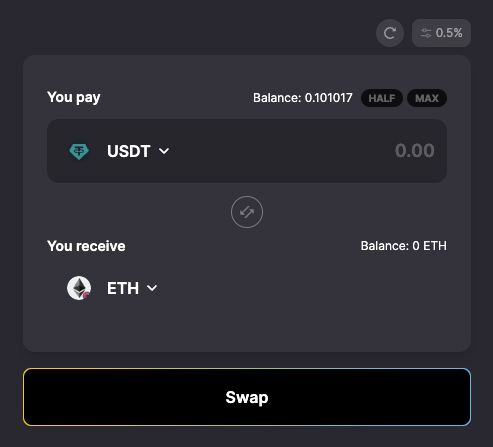Select MAX balance for the pay amount
This screenshot has width=493, height=447.
(x=427, y=98)
